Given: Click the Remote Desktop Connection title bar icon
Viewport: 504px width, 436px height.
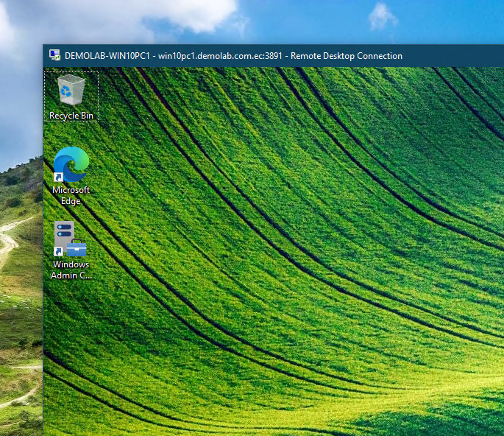Looking at the screenshot, I should (x=54, y=55).
